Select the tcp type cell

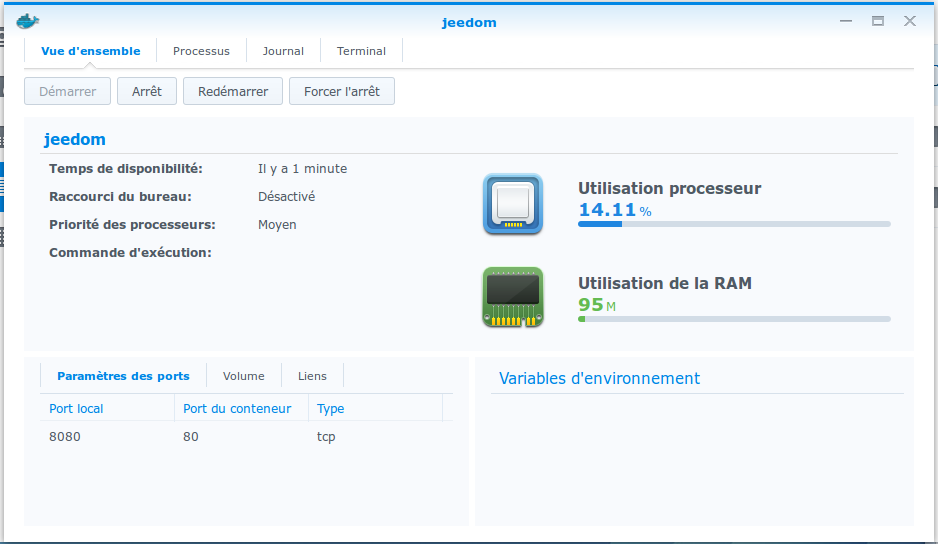pyautogui.click(x=326, y=437)
